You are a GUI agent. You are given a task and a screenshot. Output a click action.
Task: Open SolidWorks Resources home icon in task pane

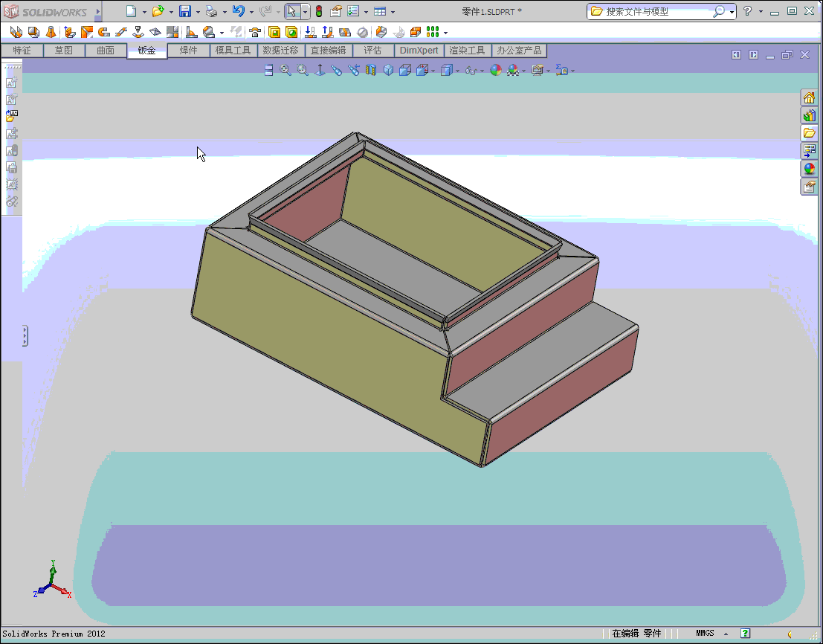pyautogui.click(x=809, y=97)
